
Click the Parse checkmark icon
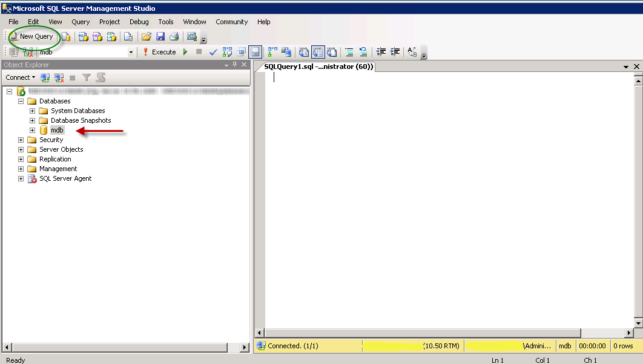(x=213, y=52)
